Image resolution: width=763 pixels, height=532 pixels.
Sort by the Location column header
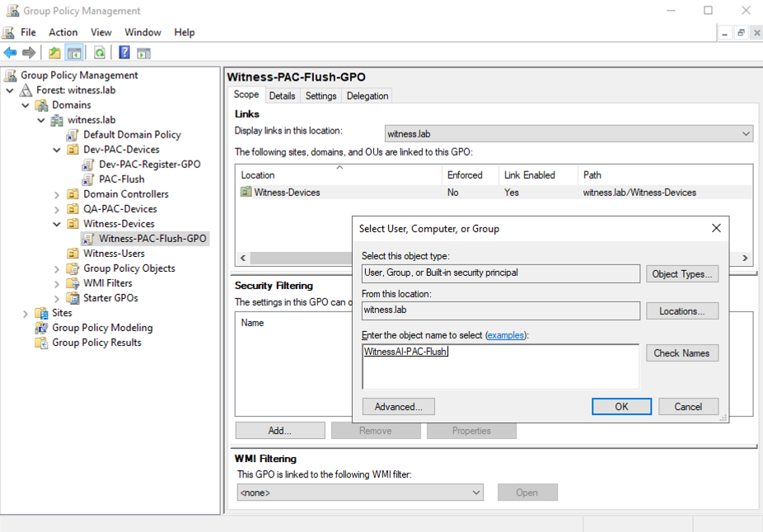coord(339,175)
